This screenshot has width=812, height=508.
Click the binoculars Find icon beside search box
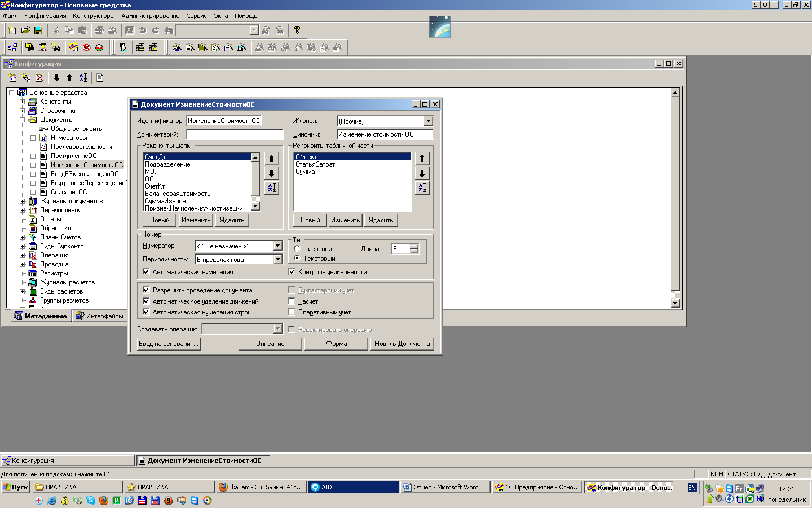tap(169, 30)
